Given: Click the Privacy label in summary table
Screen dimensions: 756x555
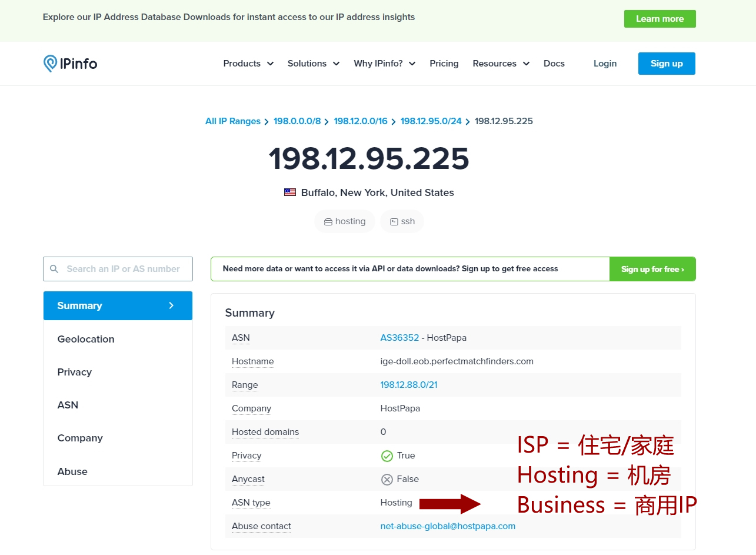Looking at the screenshot, I should pos(247,456).
